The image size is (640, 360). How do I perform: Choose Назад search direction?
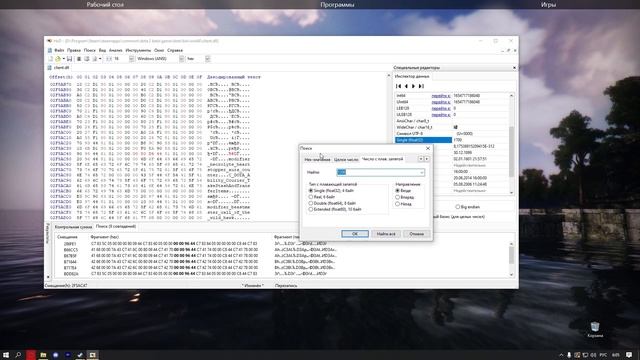(403, 204)
